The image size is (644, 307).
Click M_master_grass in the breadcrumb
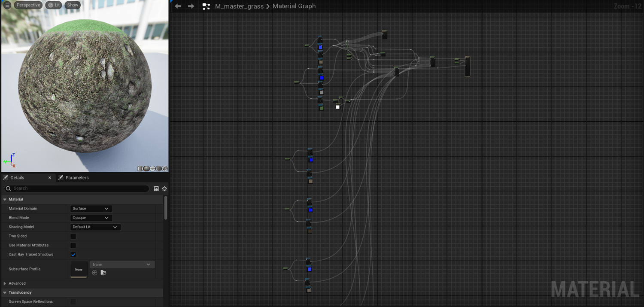tap(239, 6)
